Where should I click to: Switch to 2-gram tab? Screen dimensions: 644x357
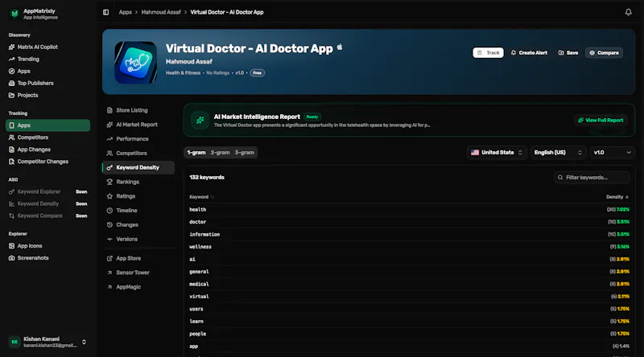(220, 153)
